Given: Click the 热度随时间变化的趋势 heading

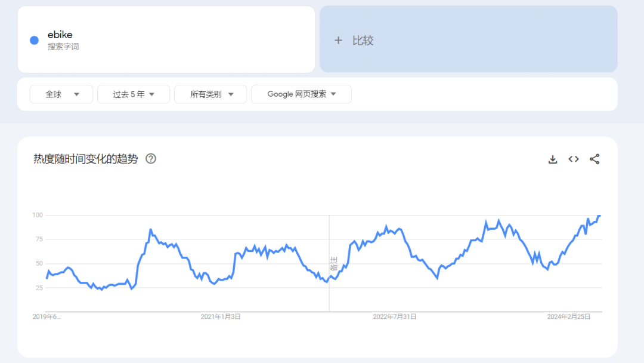Looking at the screenshot, I should (x=86, y=159).
